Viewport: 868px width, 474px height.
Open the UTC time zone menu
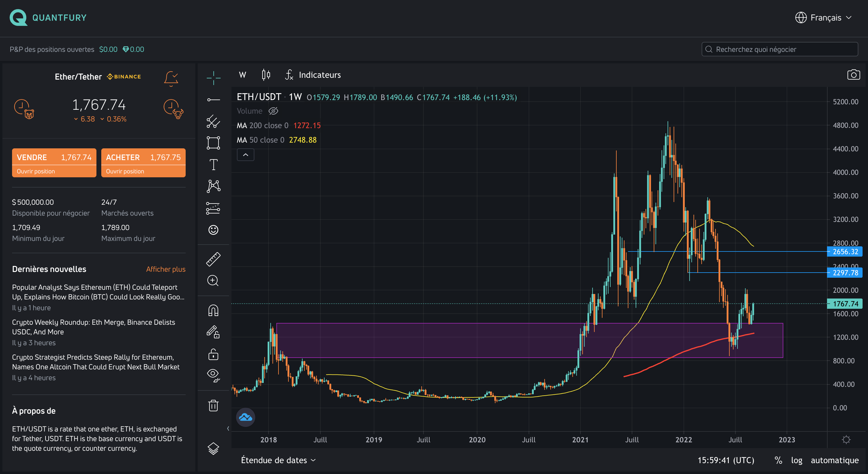pyautogui.click(x=725, y=460)
